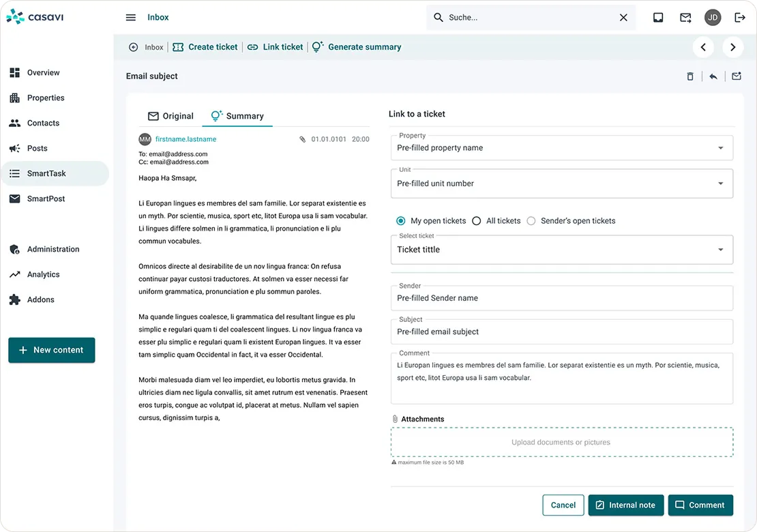This screenshot has height=532, width=757.
Task: Expand the Property dropdown
Action: [562, 148]
